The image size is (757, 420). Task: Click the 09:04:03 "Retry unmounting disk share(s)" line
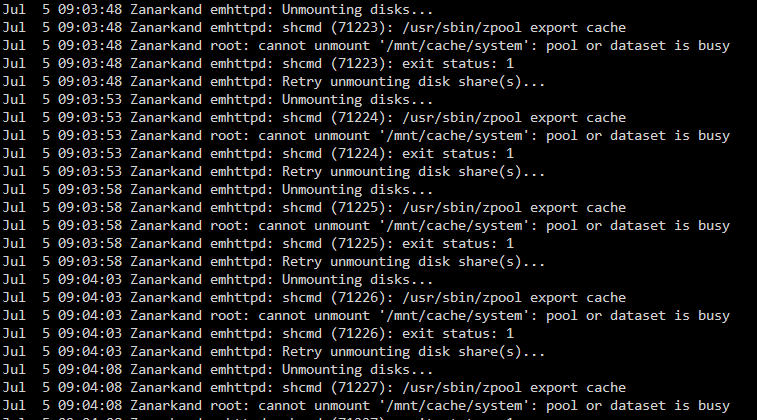point(274,351)
